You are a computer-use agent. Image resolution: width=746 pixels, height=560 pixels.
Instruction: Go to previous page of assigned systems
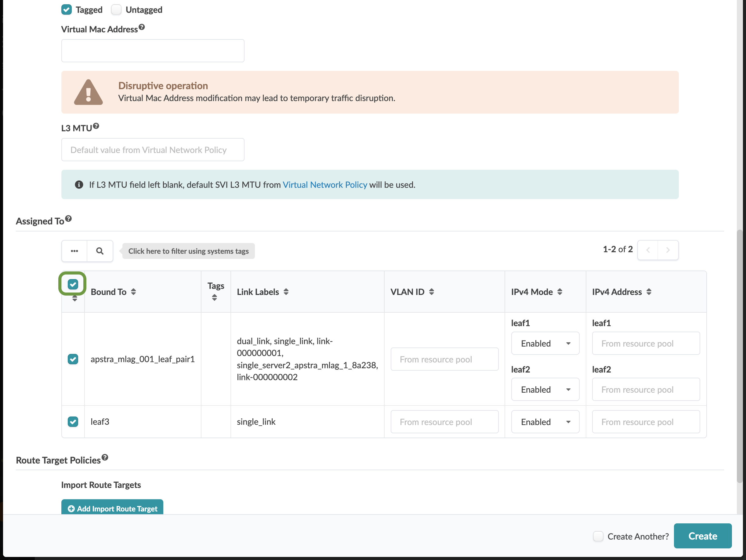click(648, 250)
